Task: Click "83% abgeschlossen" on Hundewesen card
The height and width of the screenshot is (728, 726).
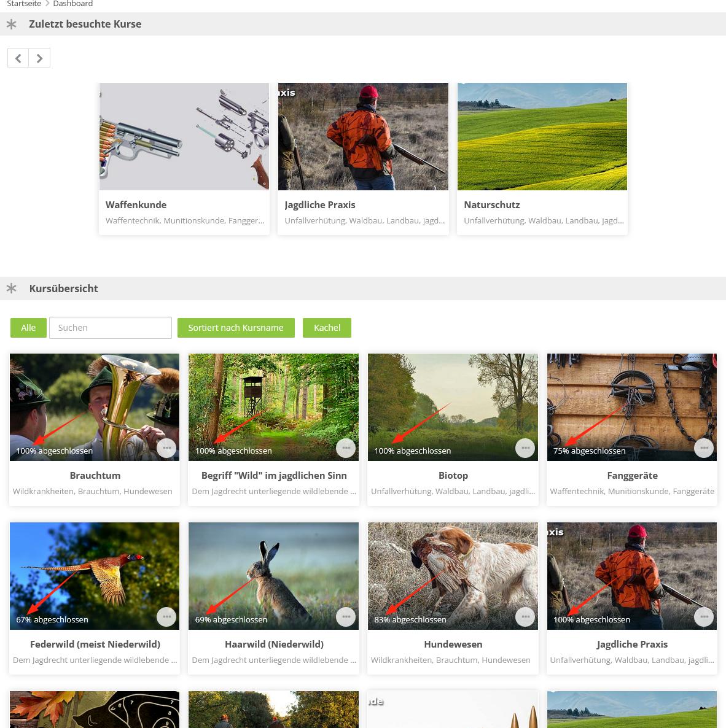Action: [410, 620]
